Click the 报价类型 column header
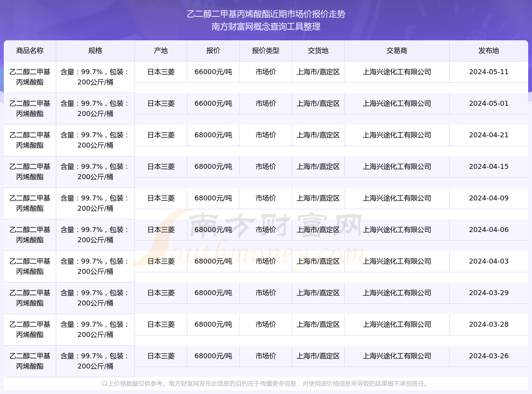Viewport: 532px width, 394px height. 266,51
